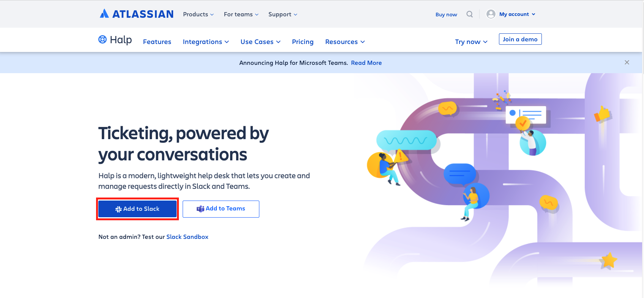The image size is (644, 298).
Task: Click the Add to Teams button
Action: tap(221, 209)
